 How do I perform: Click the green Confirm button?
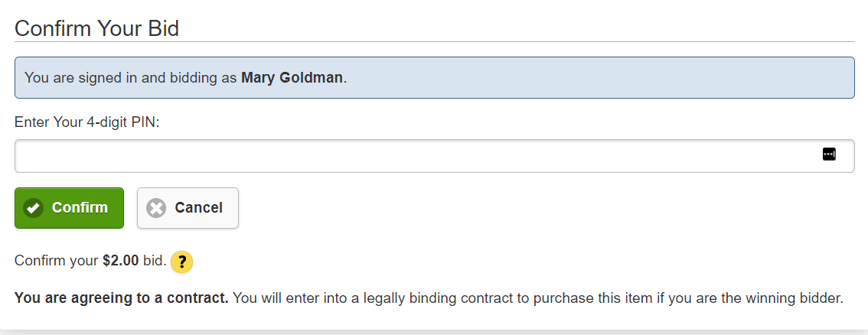69,208
